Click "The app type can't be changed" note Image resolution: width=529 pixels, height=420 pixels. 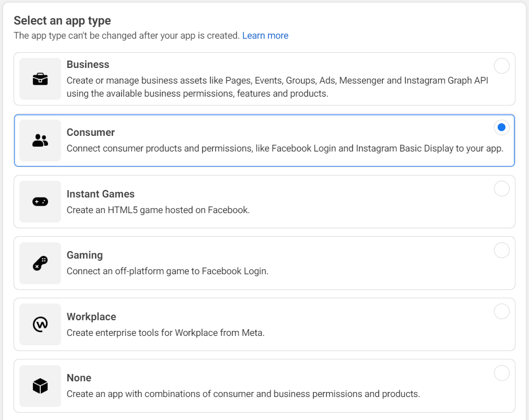126,36
